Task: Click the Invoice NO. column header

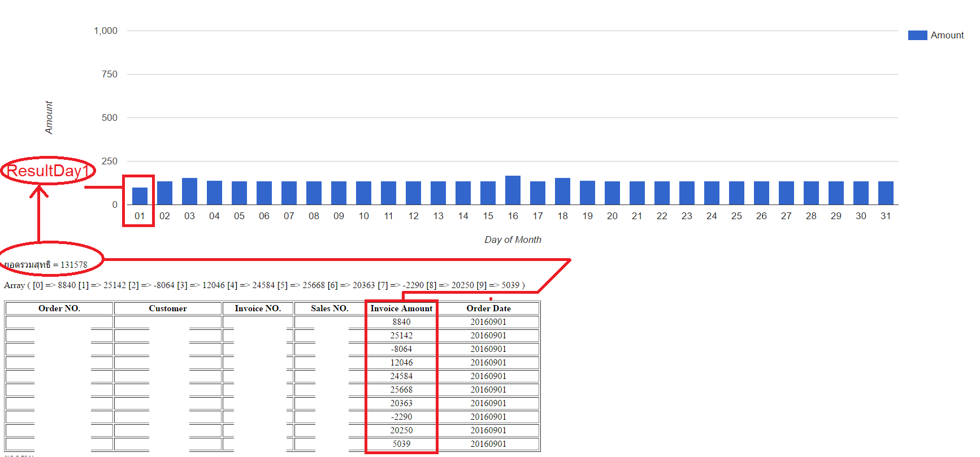Action: 258,308
